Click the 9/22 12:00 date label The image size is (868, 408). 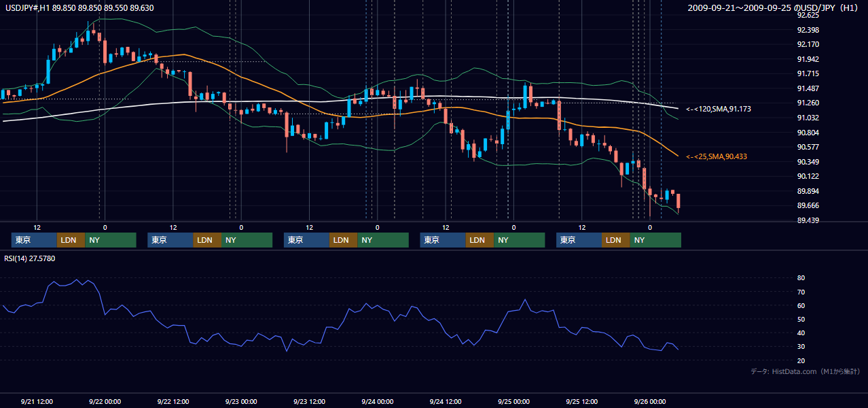click(173, 402)
